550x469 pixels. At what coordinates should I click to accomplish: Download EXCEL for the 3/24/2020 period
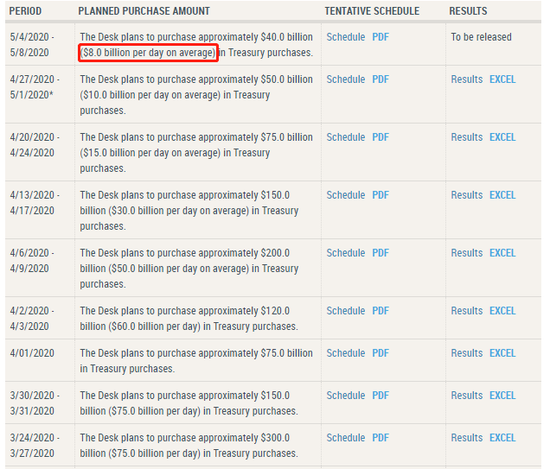502,438
